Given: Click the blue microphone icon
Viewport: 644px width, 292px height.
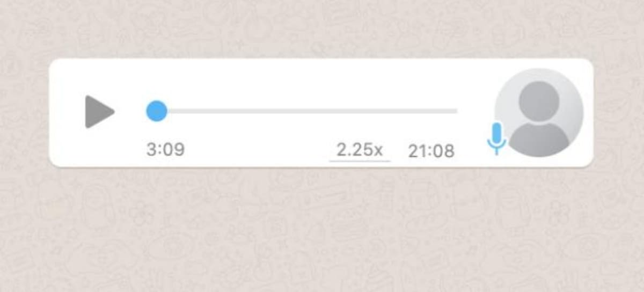Looking at the screenshot, I should [x=496, y=138].
